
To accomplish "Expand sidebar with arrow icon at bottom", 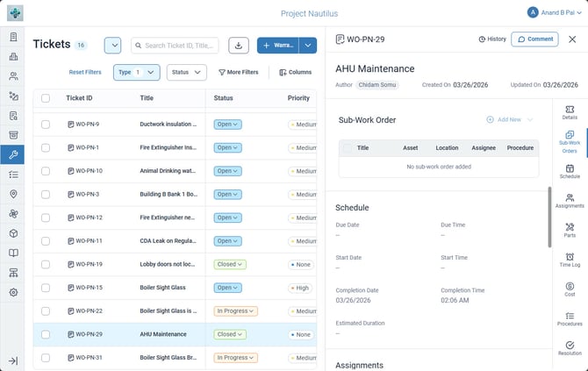I will 13,360.
